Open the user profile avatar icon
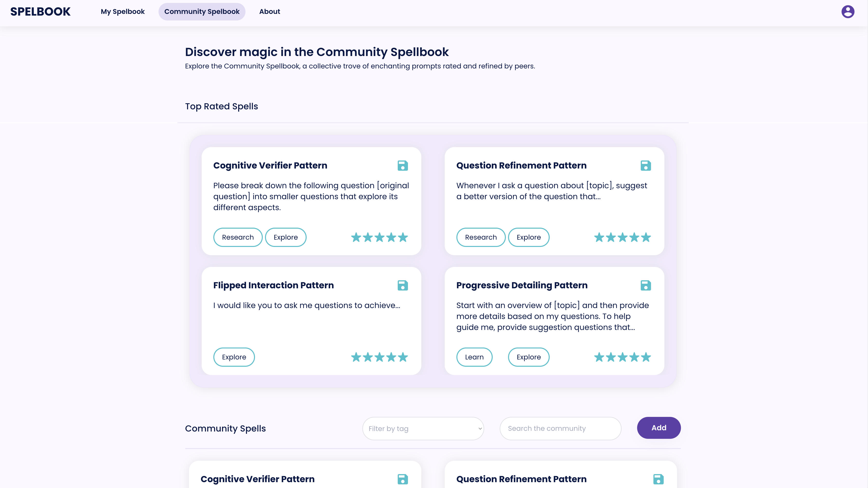Viewport: 868px width, 488px height. [848, 11]
